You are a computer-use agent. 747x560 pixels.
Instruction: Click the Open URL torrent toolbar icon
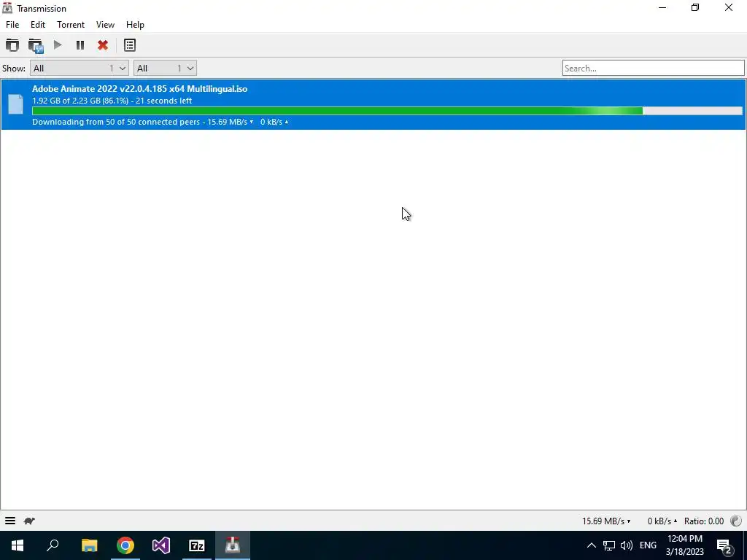pyautogui.click(x=36, y=45)
